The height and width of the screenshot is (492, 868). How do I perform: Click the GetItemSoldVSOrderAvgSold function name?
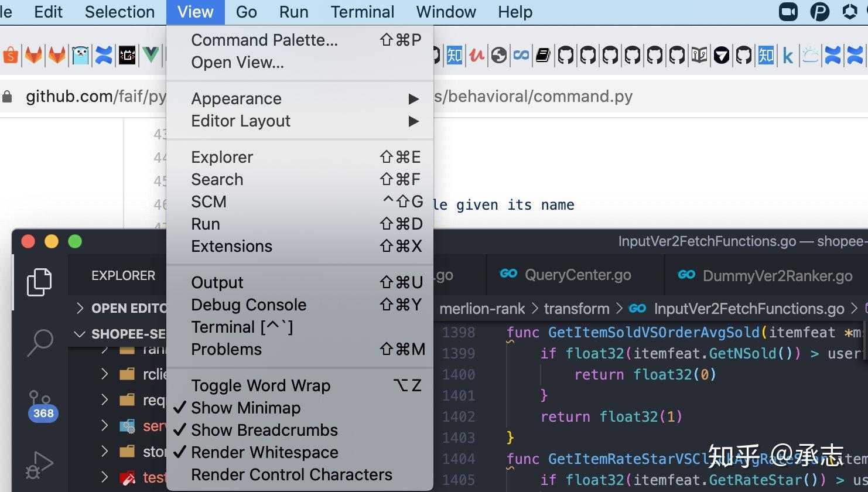click(x=654, y=333)
